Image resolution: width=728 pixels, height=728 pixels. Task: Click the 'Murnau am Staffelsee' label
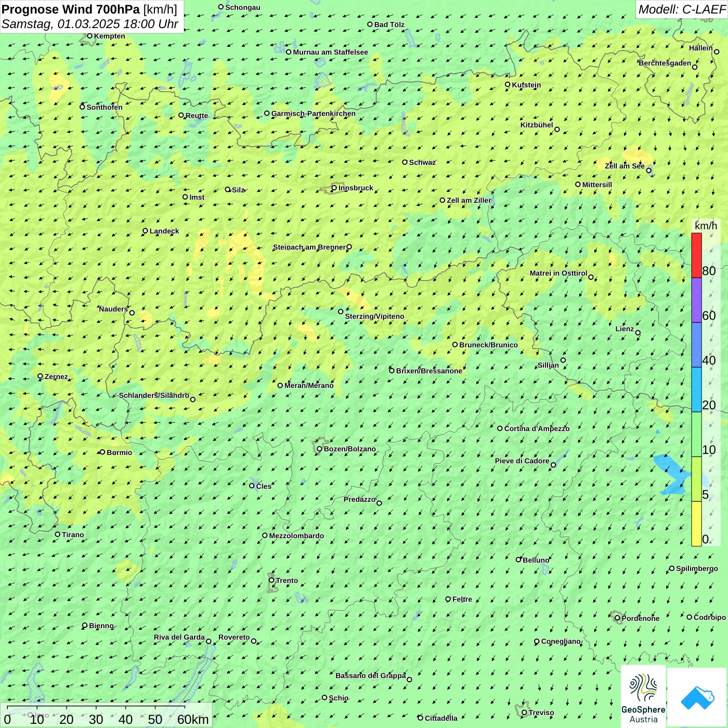click(331, 52)
